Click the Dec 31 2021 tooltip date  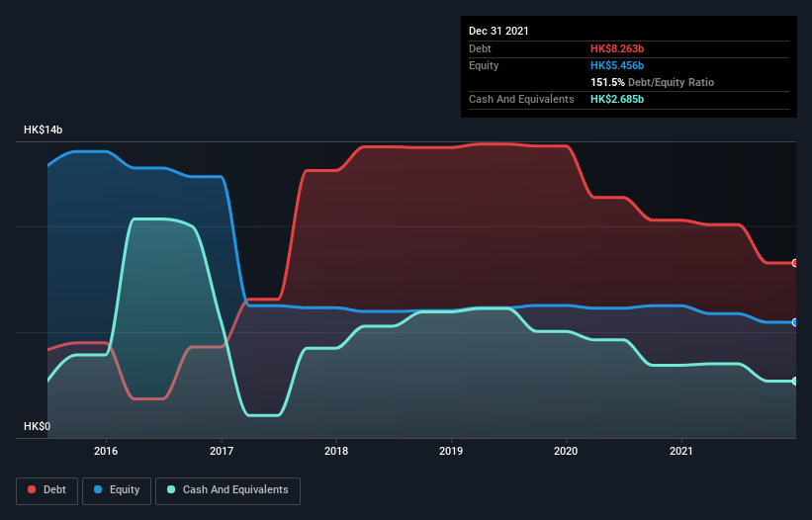498,31
